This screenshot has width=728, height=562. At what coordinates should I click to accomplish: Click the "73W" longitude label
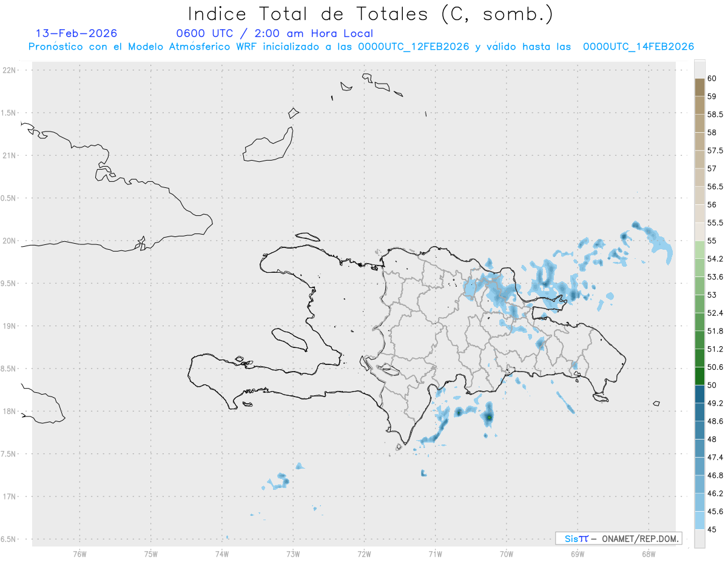293,554
